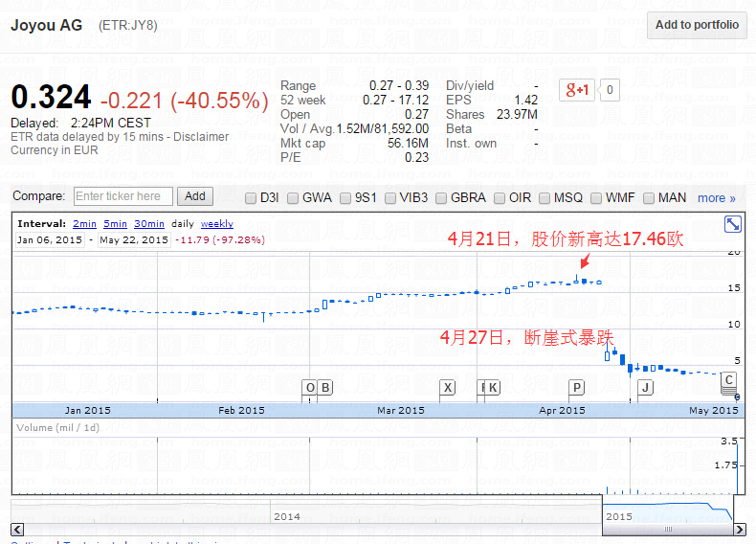Open news marker P on the chart

[x=577, y=388]
